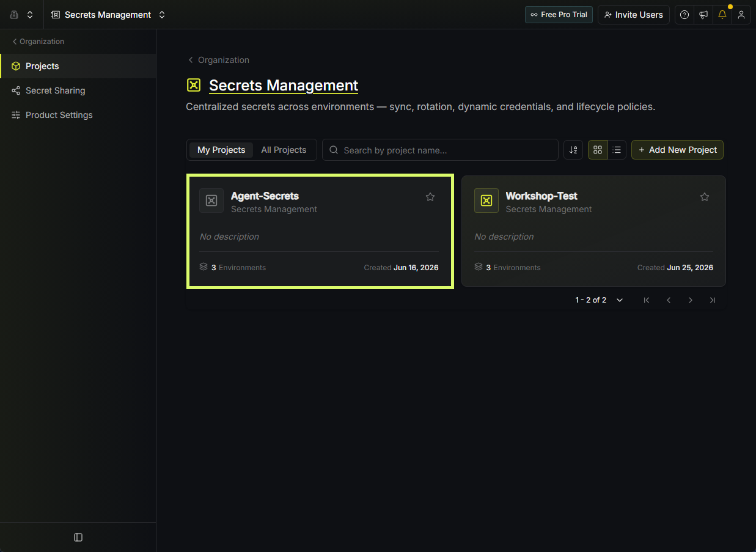Image resolution: width=756 pixels, height=552 pixels.
Task: Go to the previous page
Action: (x=669, y=300)
